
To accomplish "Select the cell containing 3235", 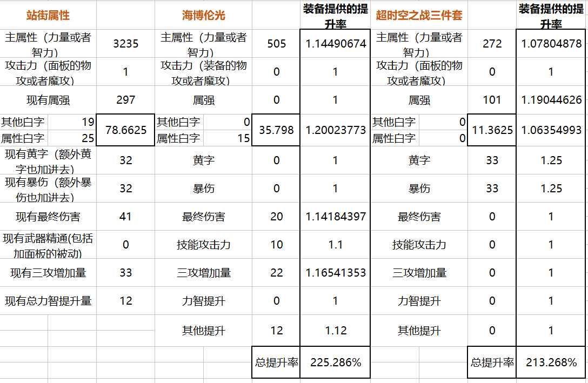I will pos(125,44).
